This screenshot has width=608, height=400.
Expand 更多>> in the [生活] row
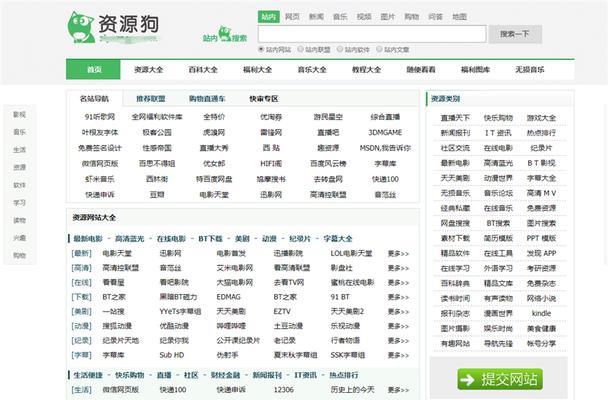pos(398,390)
